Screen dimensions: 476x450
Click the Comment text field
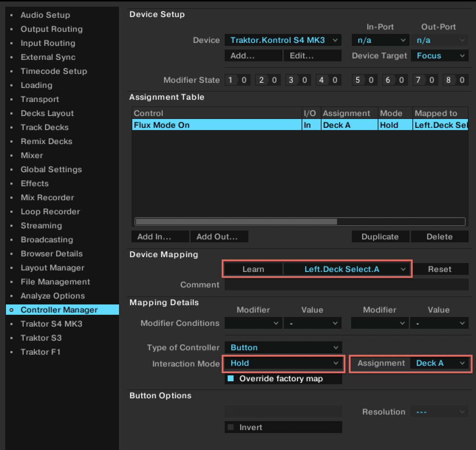click(346, 285)
